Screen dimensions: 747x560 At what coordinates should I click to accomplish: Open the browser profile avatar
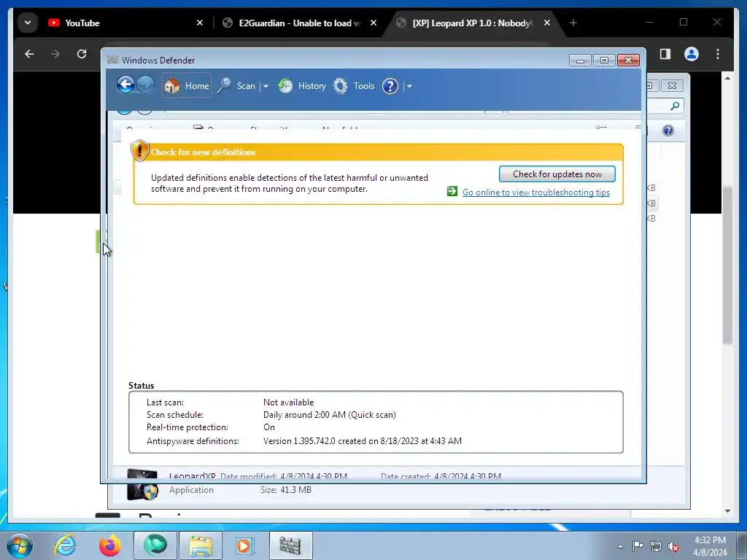(692, 54)
